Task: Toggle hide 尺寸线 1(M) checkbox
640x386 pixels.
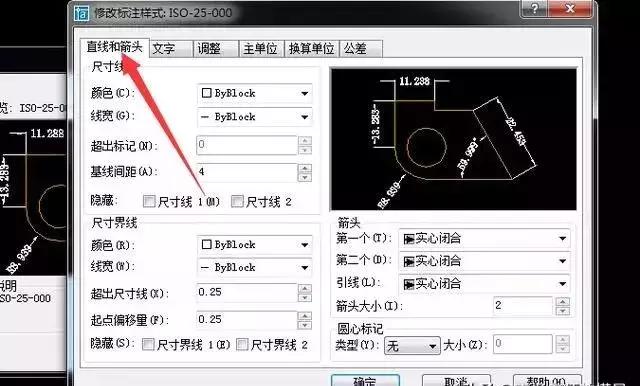Action: coord(149,201)
